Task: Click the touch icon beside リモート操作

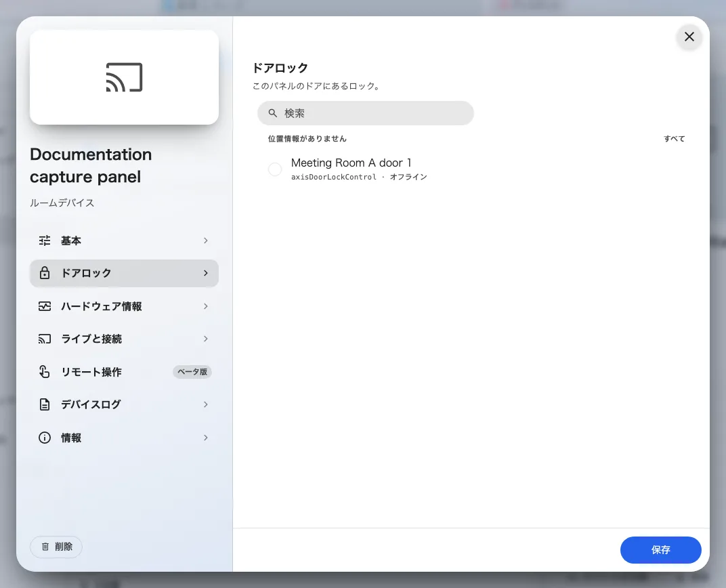Action: pyautogui.click(x=45, y=372)
